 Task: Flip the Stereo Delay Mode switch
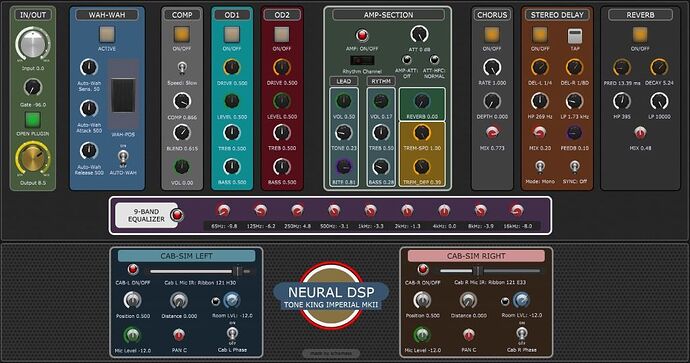(x=540, y=166)
